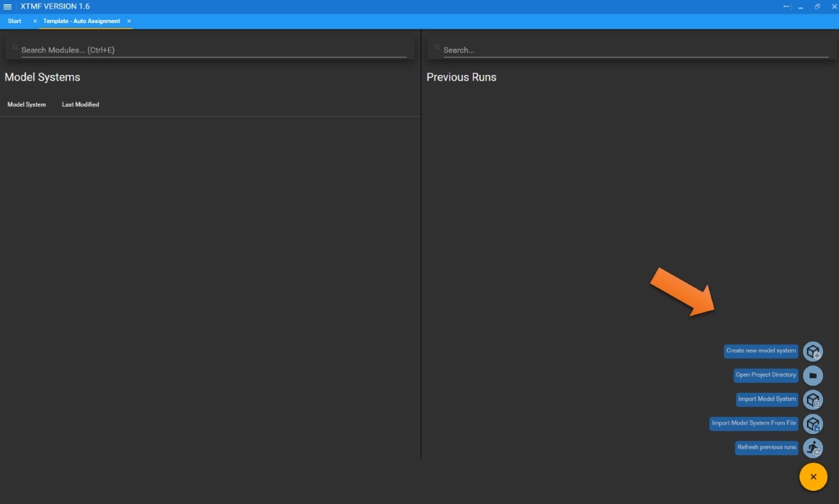Click the Create new model system label

click(x=761, y=351)
